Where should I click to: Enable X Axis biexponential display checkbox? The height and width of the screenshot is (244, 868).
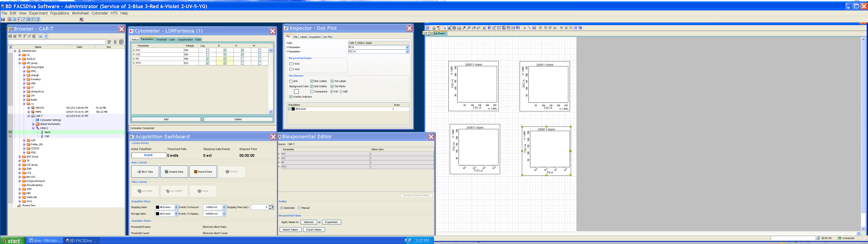pyautogui.click(x=291, y=64)
